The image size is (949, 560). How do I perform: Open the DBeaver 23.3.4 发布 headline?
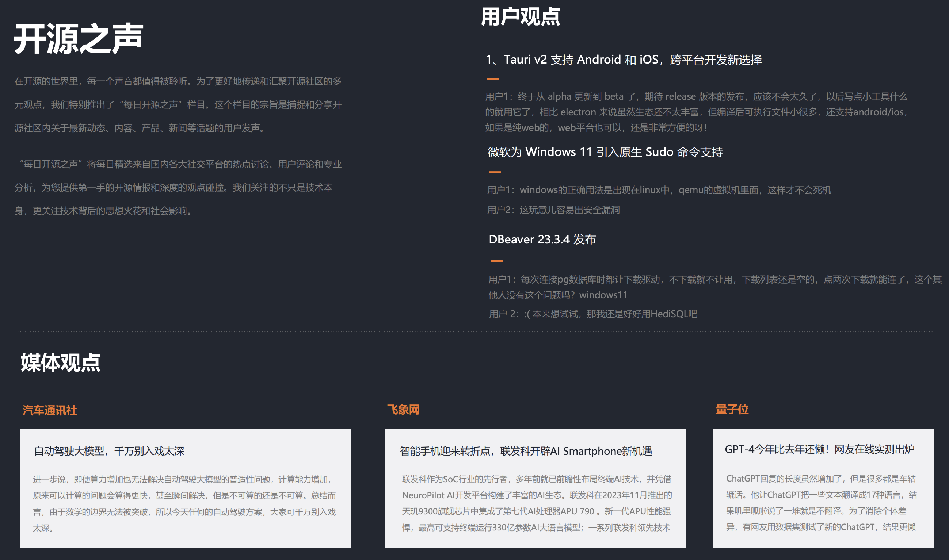coord(542,239)
